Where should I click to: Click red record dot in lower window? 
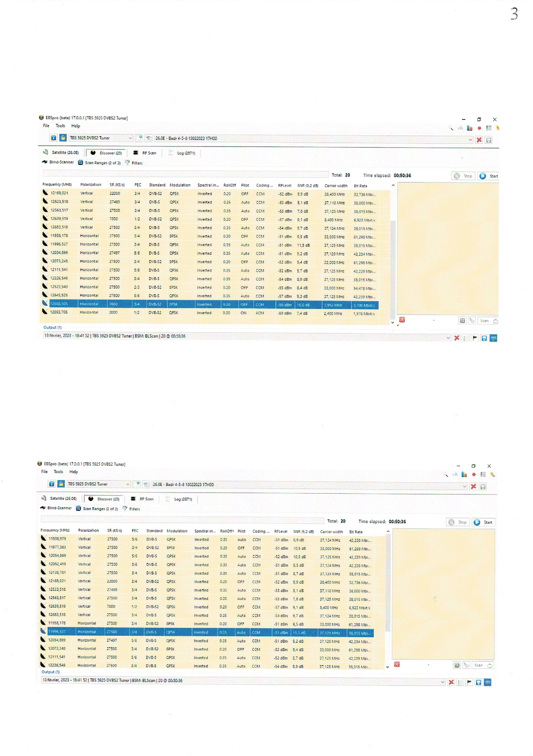click(x=474, y=475)
